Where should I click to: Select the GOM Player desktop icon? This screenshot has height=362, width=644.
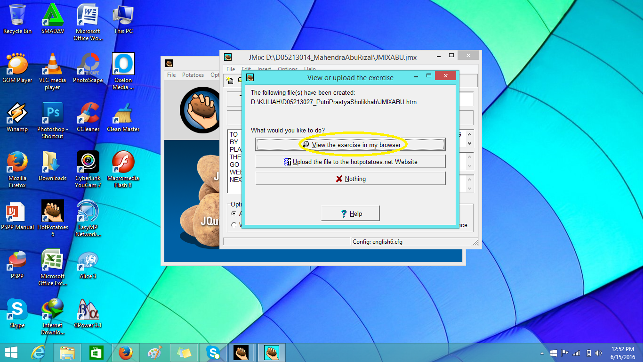pyautogui.click(x=17, y=69)
